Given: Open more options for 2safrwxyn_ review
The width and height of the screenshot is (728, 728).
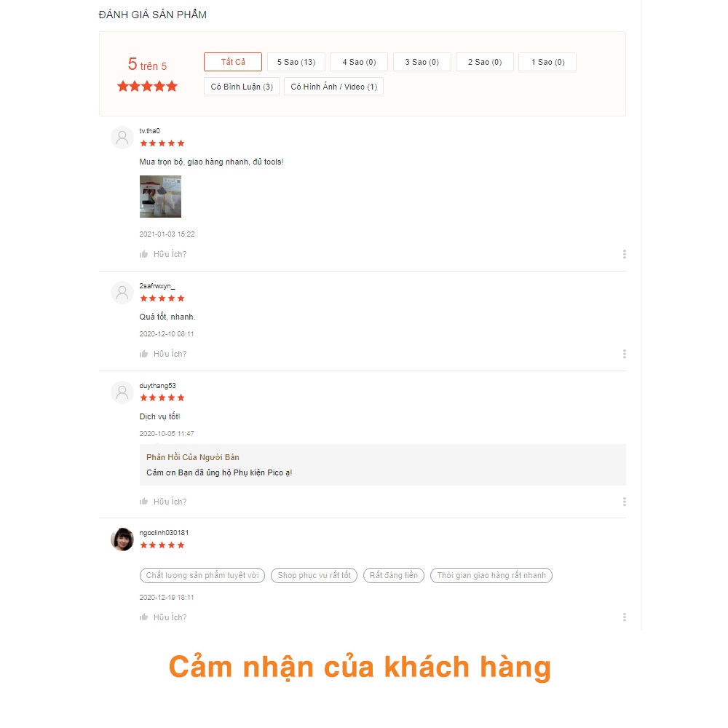Looking at the screenshot, I should (x=624, y=354).
